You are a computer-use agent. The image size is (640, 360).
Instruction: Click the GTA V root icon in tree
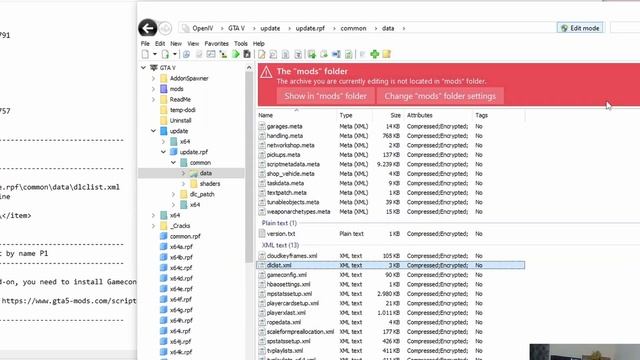[154, 68]
